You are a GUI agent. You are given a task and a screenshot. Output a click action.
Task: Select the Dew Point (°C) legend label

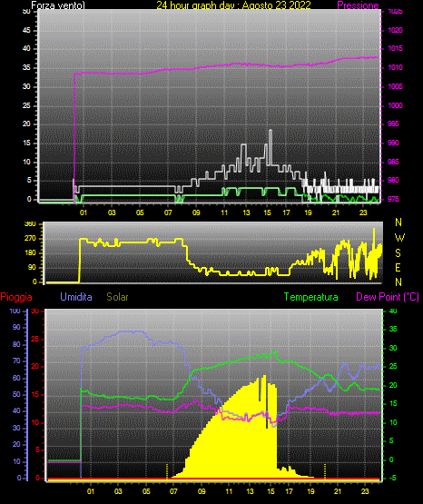point(388,297)
